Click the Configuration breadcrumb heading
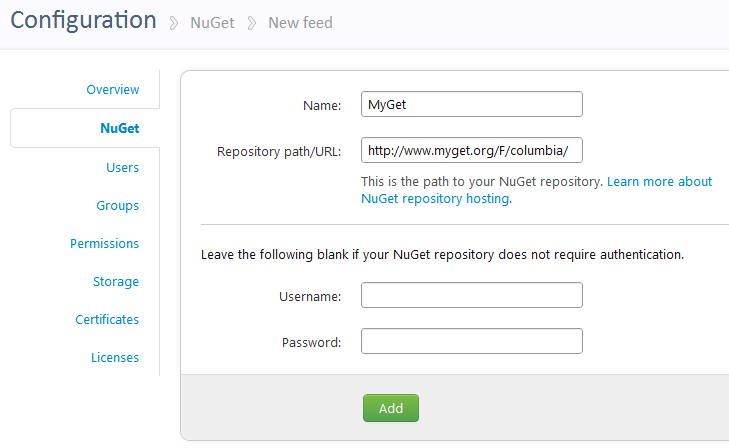This screenshot has height=448, width=729. [83, 20]
